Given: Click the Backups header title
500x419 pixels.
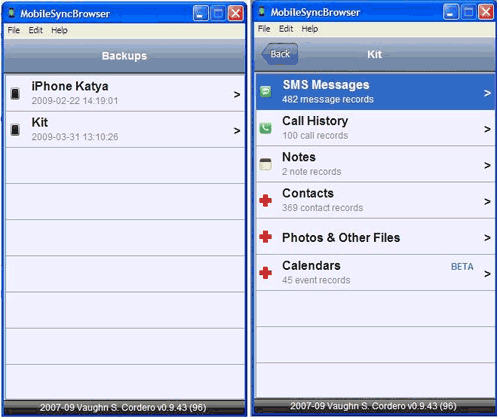Looking at the screenshot, I should (x=124, y=56).
